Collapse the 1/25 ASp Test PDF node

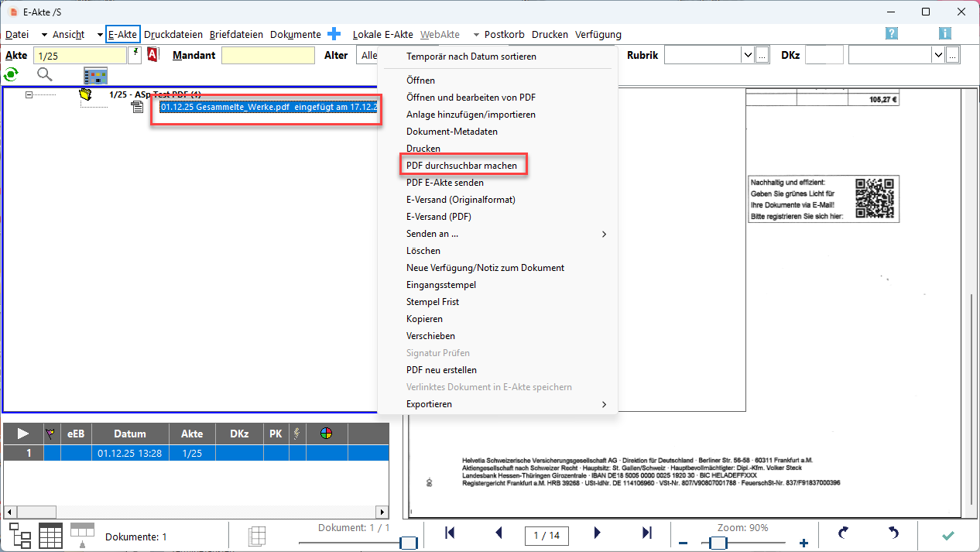point(29,94)
